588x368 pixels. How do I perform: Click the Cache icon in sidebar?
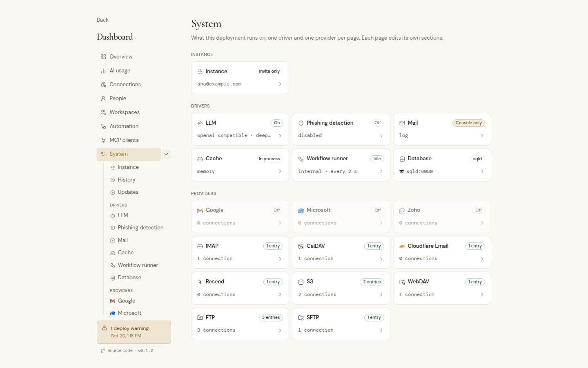click(113, 253)
